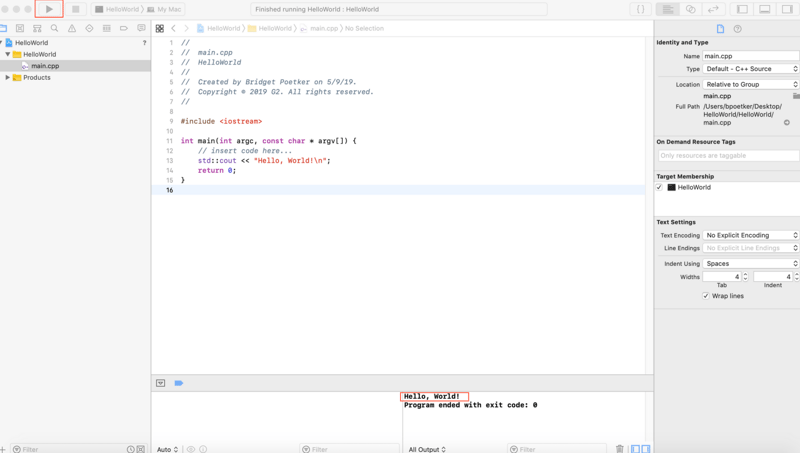This screenshot has width=800, height=453.
Task: Focus the On Demand Resource Tags field
Action: (x=729, y=156)
